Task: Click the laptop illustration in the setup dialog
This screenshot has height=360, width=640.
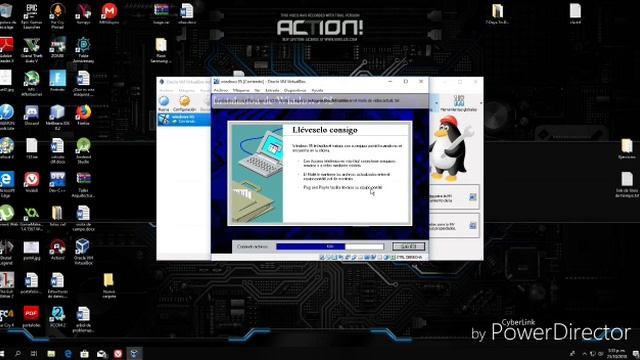Action: (257, 174)
